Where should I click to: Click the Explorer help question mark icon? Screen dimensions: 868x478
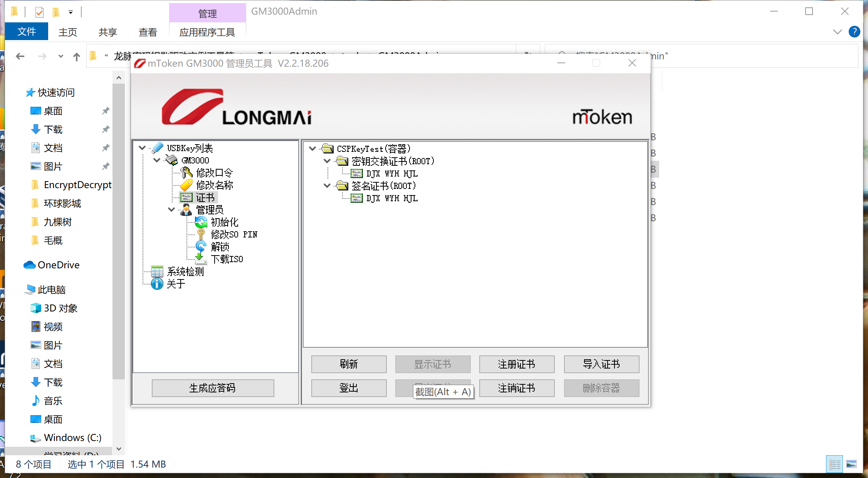(854, 32)
